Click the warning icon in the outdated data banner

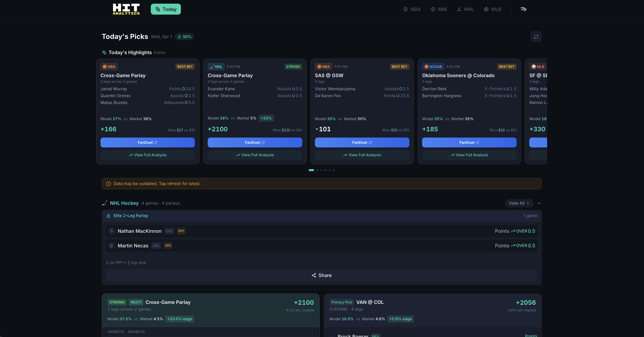[x=108, y=184]
